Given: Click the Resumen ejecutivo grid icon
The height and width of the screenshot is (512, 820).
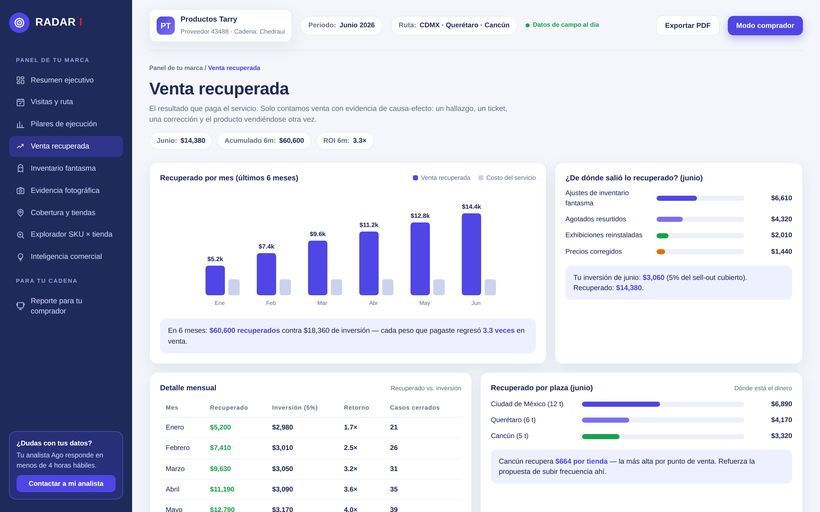Looking at the screenshot, I should coord(20,80).
